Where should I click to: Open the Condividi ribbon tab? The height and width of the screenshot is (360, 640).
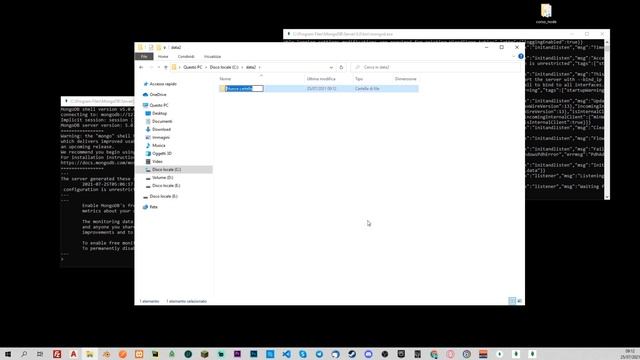coord(186,56)
